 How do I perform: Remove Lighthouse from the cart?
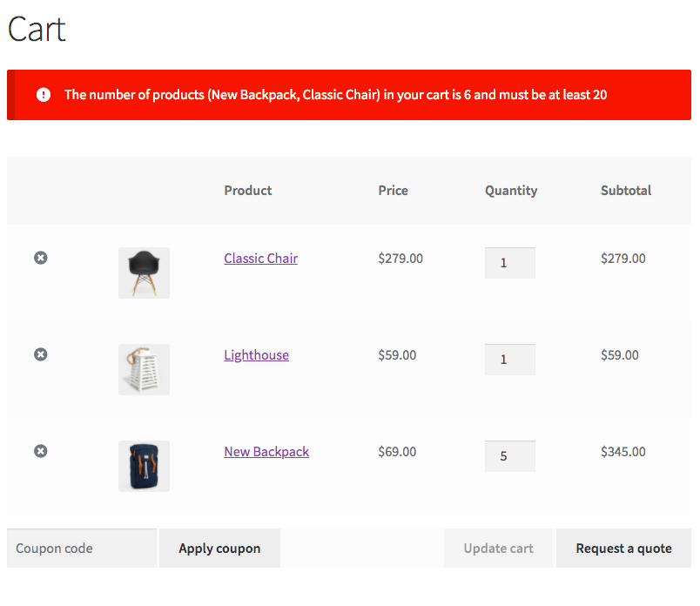coord(41,354)
